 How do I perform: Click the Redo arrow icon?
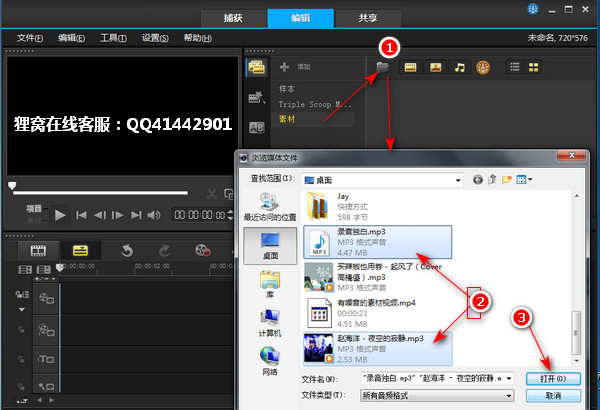pos(165,251)
